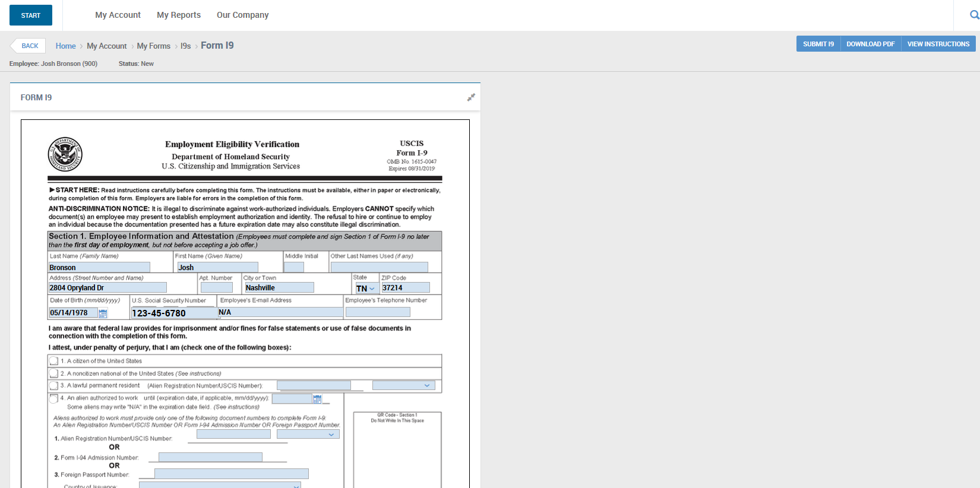This screenshot has height=488, width=980.
Task: Click the 'FORM I9' panel title
Action: pos(36,97)
